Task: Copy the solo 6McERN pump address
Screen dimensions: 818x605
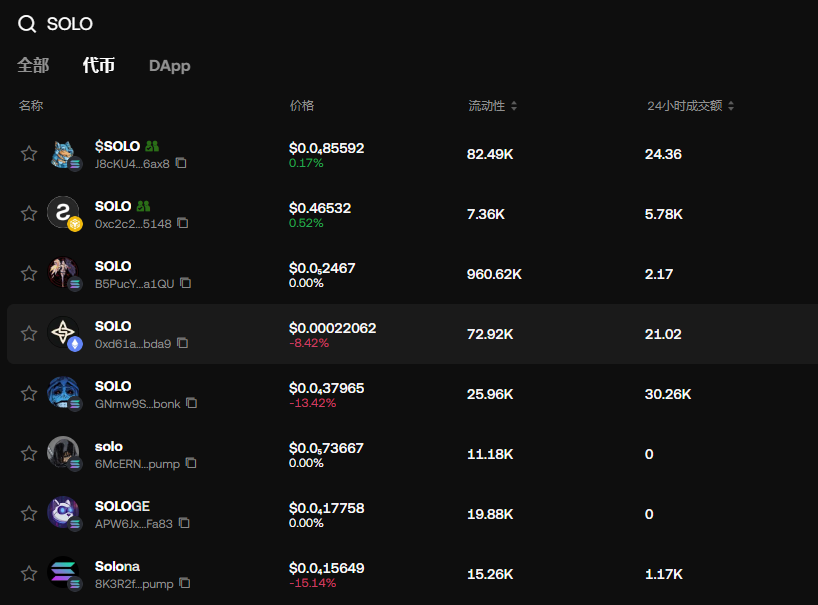Action: pyautogui.click(x=191, y=463)
